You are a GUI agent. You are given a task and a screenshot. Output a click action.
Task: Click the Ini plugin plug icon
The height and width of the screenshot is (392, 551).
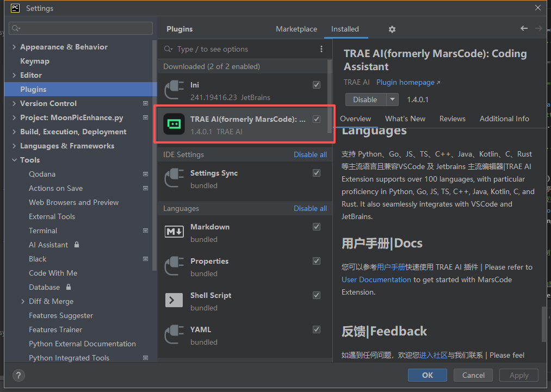[x=174, y=90]
